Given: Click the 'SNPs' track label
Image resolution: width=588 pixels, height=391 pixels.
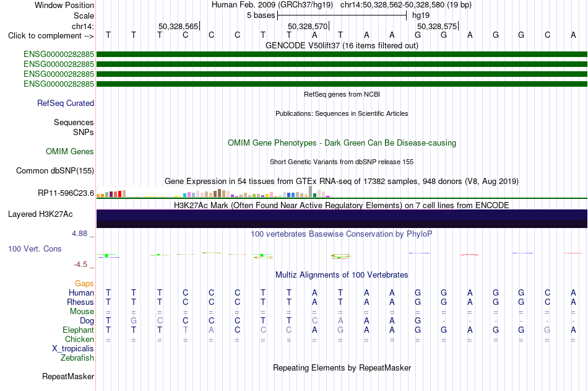Looking at the screenshot, I should [84, 132].
